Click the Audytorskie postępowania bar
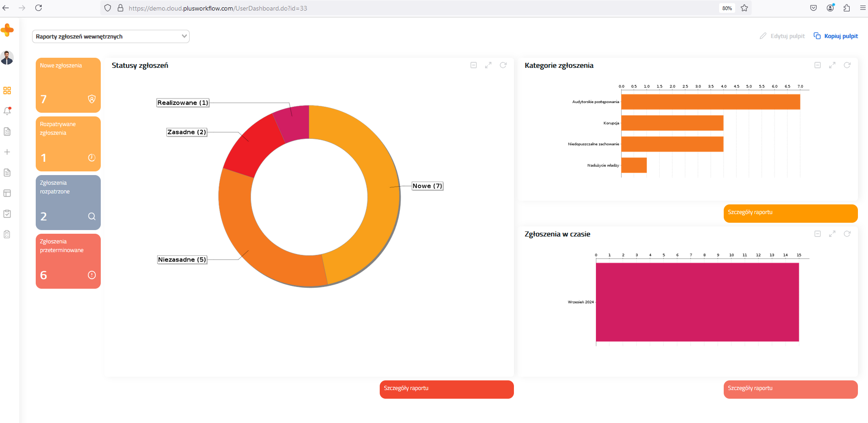This screenshot has height=423, width=868. coord(710,102)
